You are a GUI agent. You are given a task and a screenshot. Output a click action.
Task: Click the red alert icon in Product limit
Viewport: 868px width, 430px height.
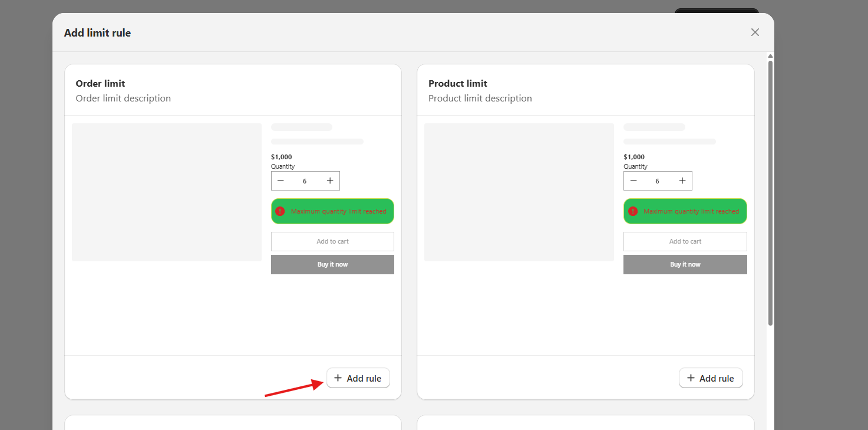click(x=633, y=211)
